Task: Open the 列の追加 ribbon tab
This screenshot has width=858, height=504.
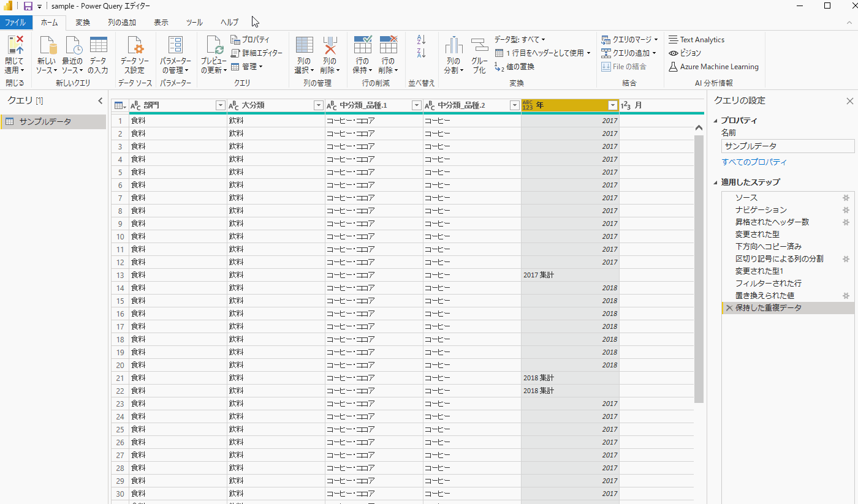Action: click(x=122, y=23)
